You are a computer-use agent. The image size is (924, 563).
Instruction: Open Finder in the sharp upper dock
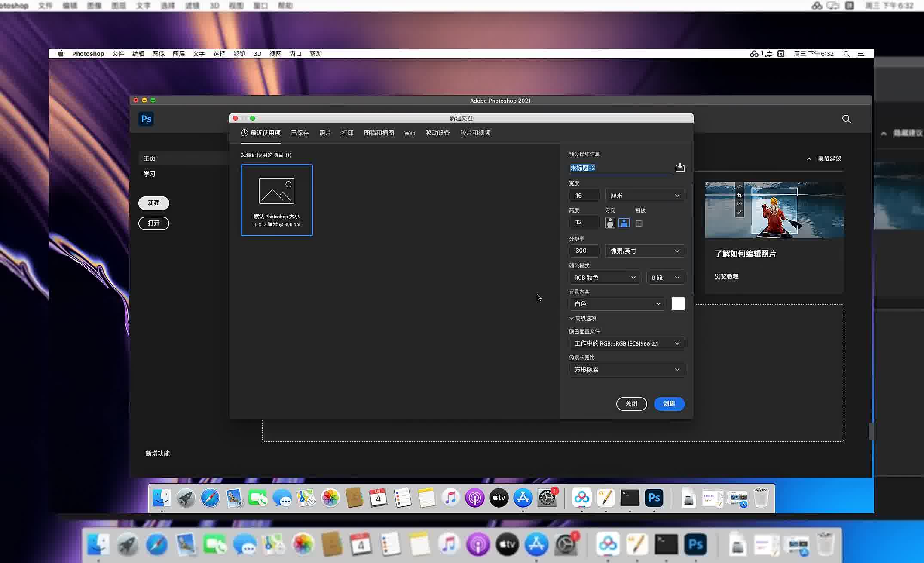click(x=162, y=498)
